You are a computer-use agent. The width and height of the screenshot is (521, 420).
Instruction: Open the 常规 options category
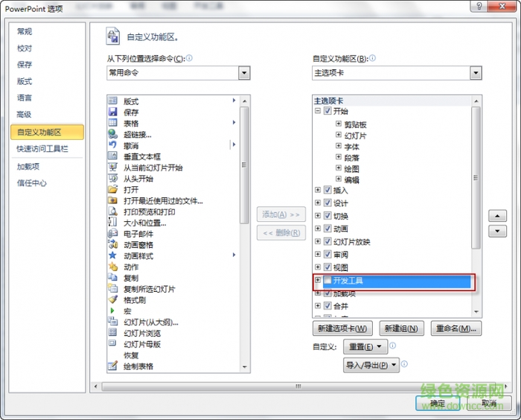[x=25, y=31]
